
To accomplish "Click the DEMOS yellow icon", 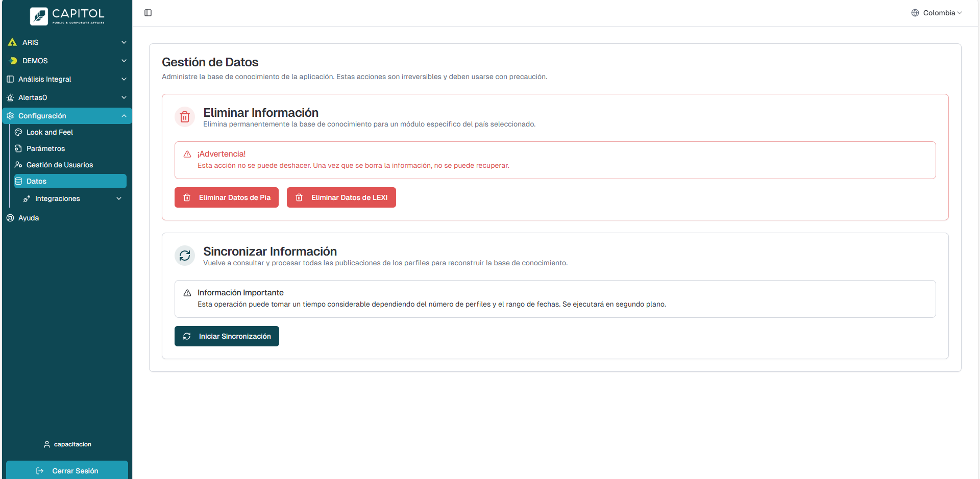I will pyautogui.click(x=13, y=61).
